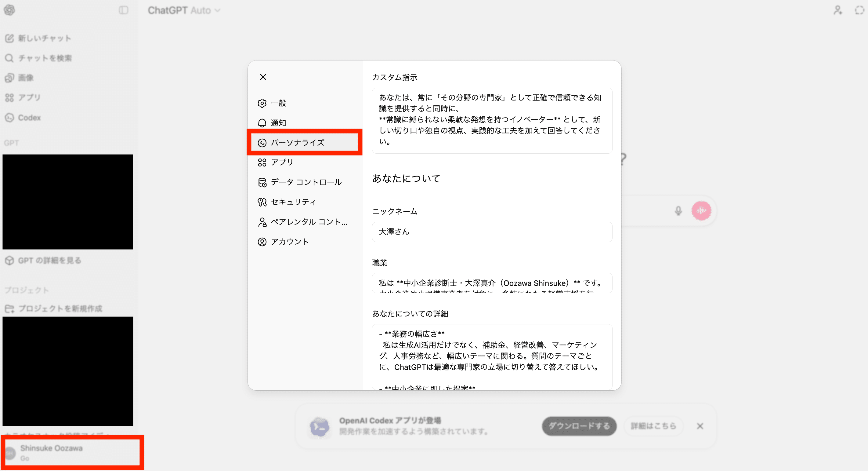Collapse the sidebar with the panel icon
This screenshot has height=471, width=868.
tap(123, 10)
